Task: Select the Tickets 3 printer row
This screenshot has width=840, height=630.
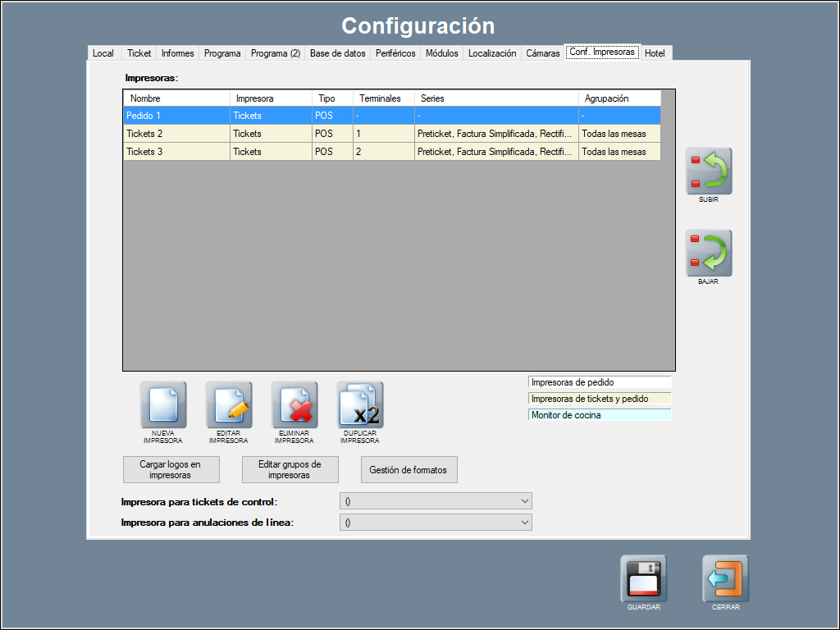Action: pyautogui.click(x=176, y=152)
